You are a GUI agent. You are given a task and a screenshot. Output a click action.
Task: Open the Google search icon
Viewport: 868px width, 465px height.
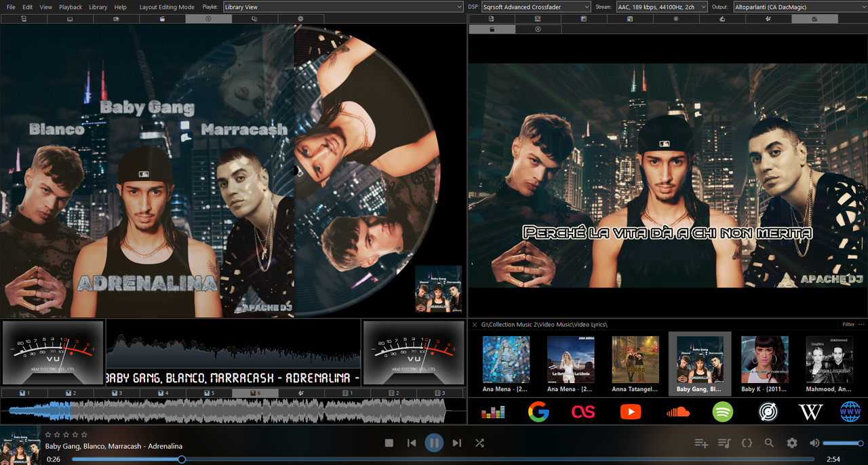pyautogui.click(x=538, y=411)
